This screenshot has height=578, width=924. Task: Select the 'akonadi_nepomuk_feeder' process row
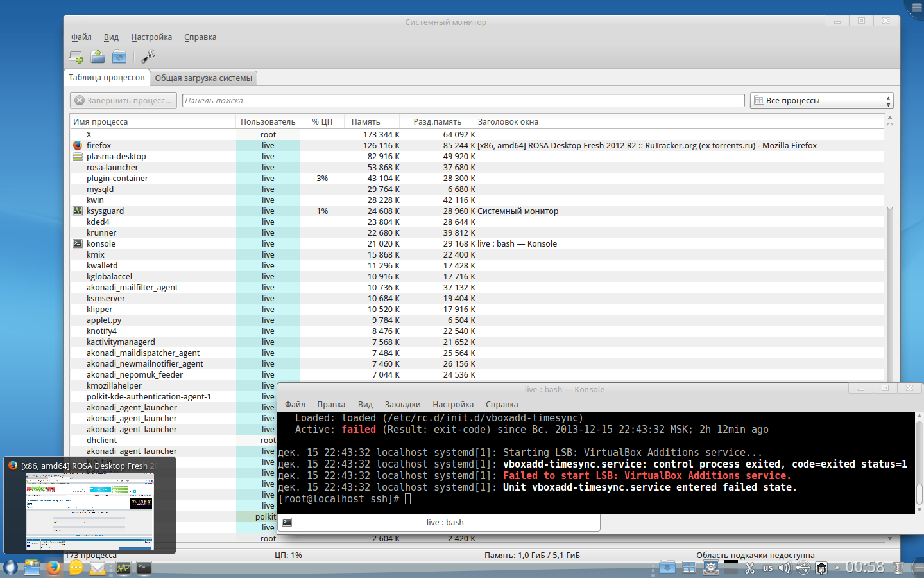point(477,375)
